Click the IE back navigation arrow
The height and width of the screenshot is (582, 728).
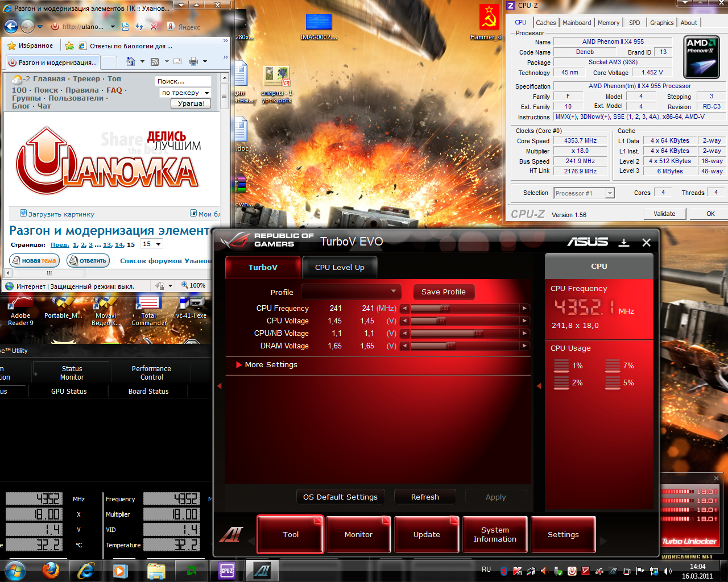pyautogui.click(x=11, y=26)
